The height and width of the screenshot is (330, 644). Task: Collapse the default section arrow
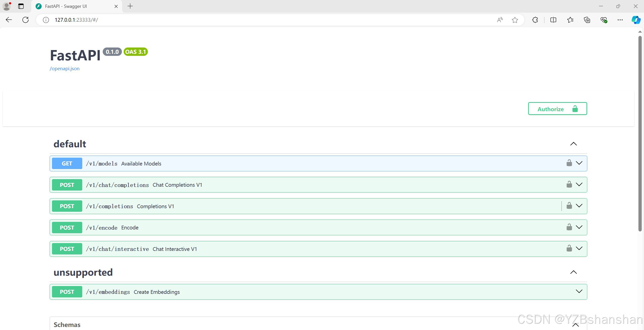tap(574, 144)
